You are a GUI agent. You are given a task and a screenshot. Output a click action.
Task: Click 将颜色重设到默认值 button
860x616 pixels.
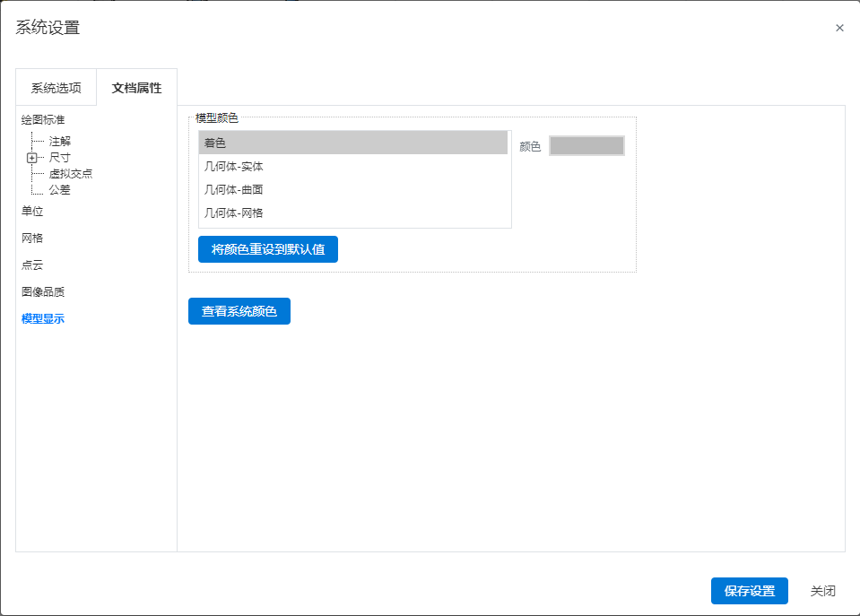click(267, 249)
